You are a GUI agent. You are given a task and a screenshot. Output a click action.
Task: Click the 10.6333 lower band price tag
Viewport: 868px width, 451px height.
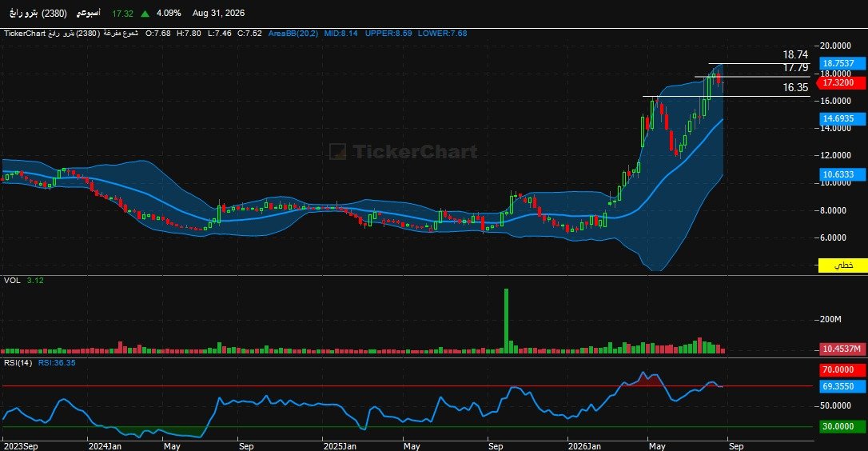click(842, 174)
